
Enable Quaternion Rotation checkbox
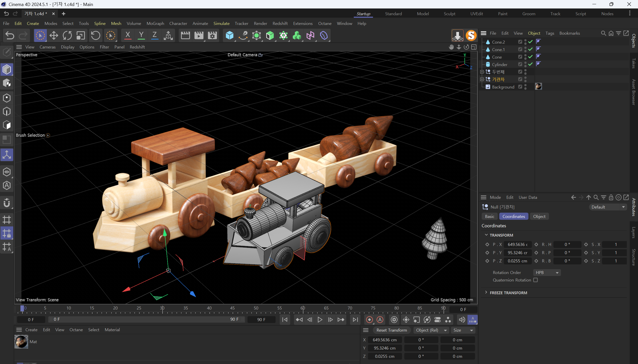pyautogui.click(x=536, y=280)
